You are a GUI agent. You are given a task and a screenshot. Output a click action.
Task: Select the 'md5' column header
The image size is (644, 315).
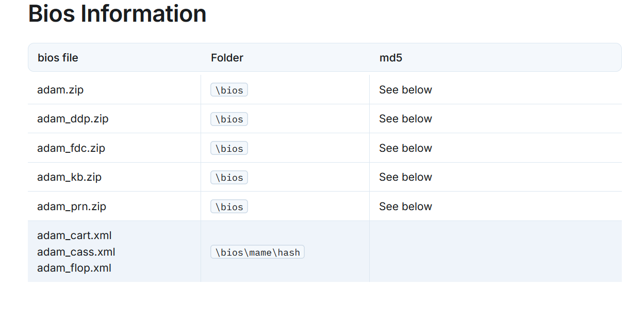(x=391, y=58)
